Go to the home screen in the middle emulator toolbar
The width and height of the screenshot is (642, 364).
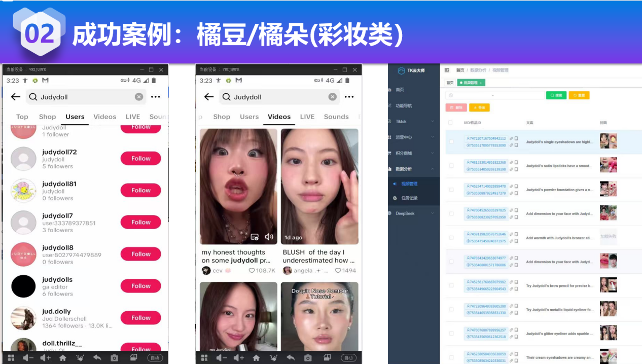256,358
